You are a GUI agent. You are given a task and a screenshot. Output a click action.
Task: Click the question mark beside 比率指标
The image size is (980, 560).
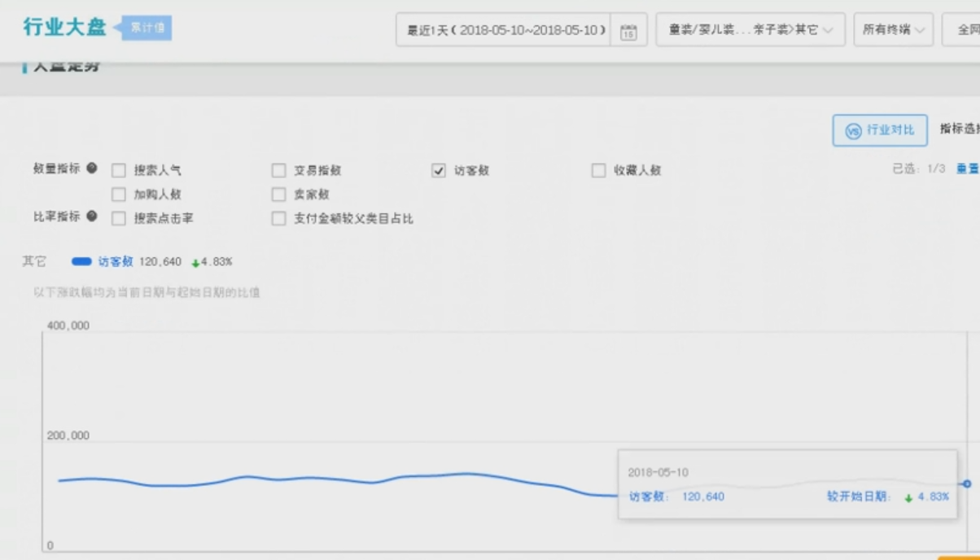pyautogui.click(x=92, y=217)
